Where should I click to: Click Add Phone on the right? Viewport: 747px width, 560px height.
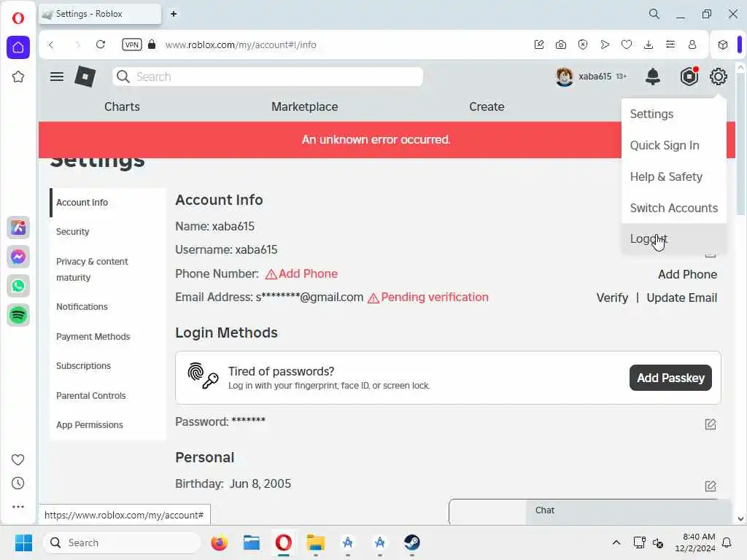pyautogui.click(x=687, y=274)
